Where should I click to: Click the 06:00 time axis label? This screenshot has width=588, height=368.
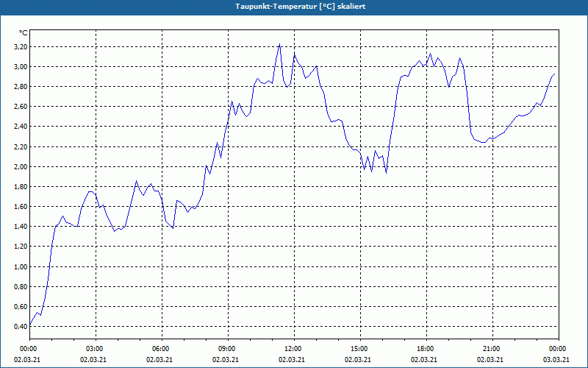[162, 349]
